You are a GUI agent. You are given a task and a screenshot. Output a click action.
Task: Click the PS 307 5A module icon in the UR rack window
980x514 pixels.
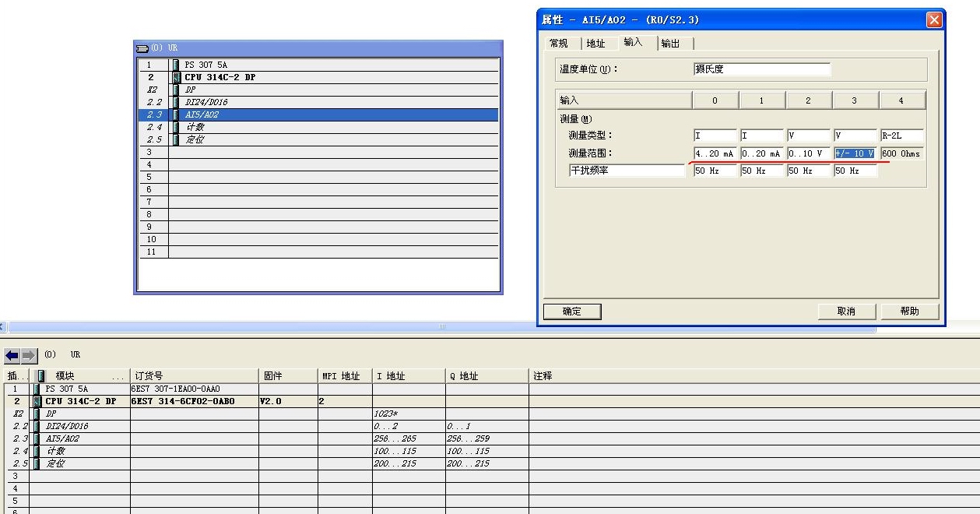pyautogui.click(x=176, y=65)
